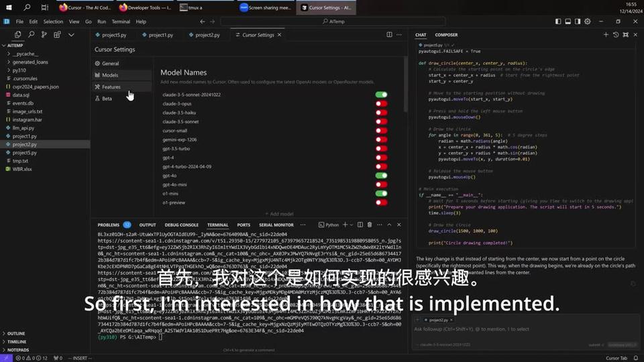
Task: Click the Ask followup chat input
Action: (x=526, y=328)
